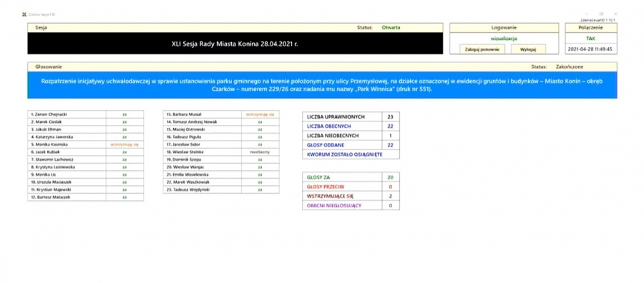
Task: Click the wizualizacja login label
Action: (x=504, y=39)
